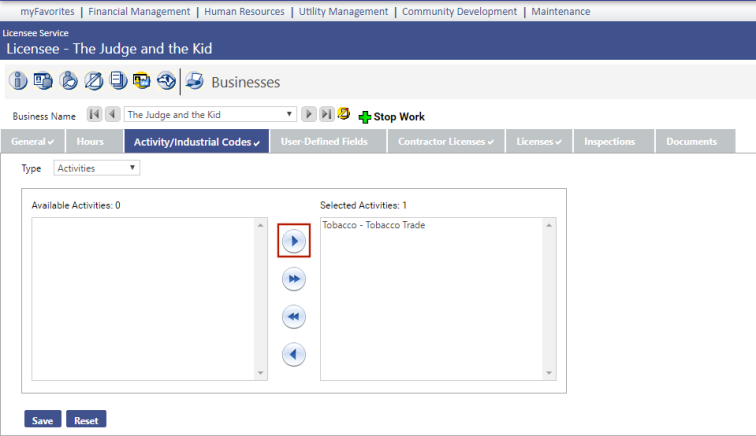
Task: Move selected activity right with single arrow
Action: click(x=294, y=242)
